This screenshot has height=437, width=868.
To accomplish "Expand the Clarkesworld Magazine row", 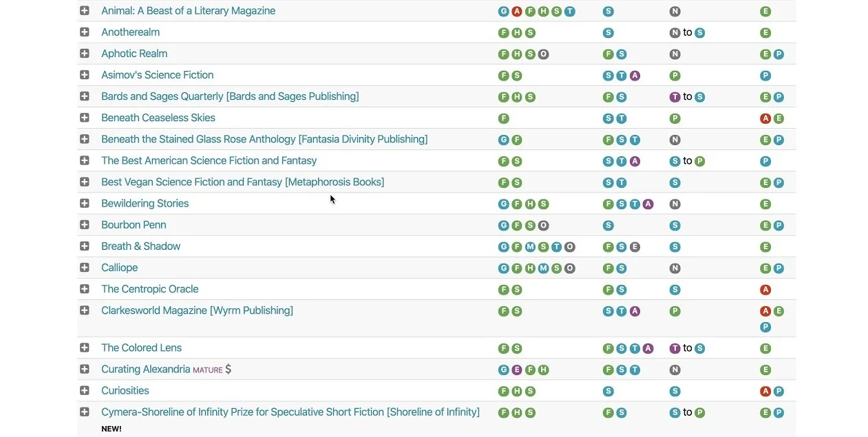I will [x=84, y=310].
